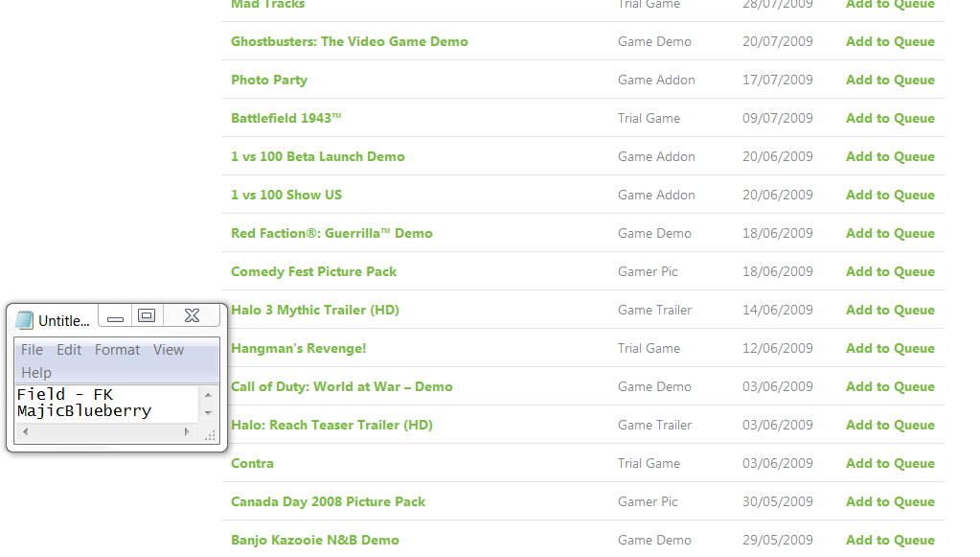Click Notepad's horizontal scroll right arrow
980x557 pixels.
(x=186, y=431)
